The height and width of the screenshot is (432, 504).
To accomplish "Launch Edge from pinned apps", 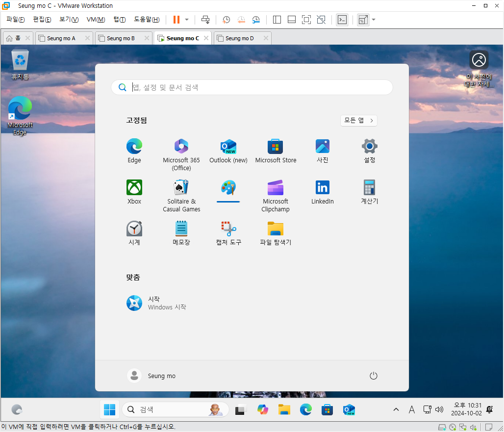I will tap(134, 151).
